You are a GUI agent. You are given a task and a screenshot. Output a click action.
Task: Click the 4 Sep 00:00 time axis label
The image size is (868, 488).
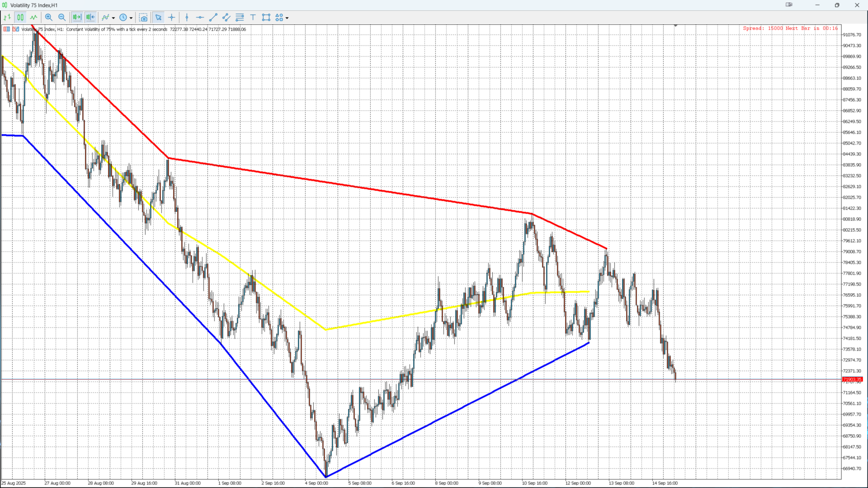click(x=316, y=483)
